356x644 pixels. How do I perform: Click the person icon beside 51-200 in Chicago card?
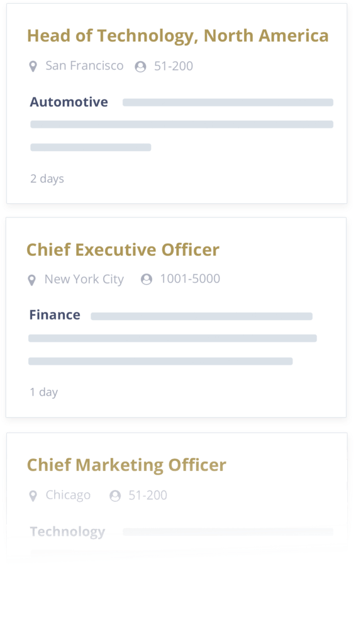tap(115, 496)
